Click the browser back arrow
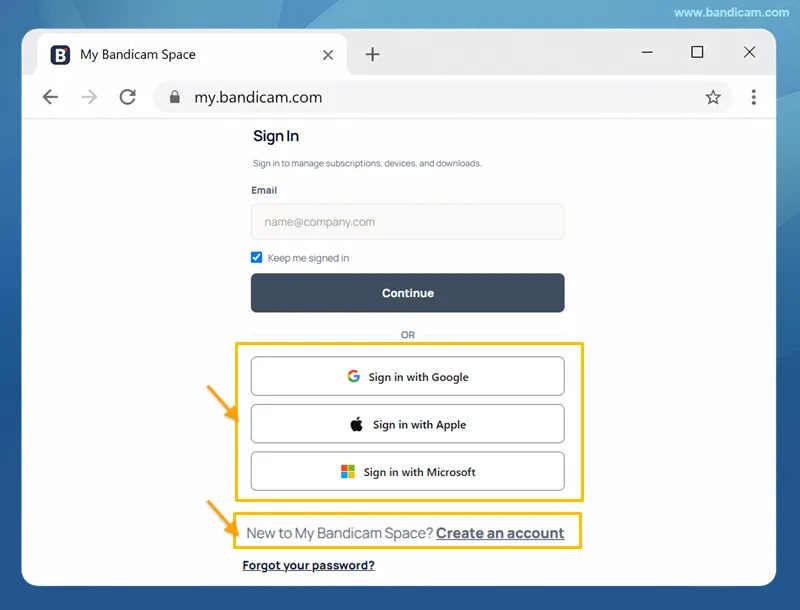 click(50, 97)
